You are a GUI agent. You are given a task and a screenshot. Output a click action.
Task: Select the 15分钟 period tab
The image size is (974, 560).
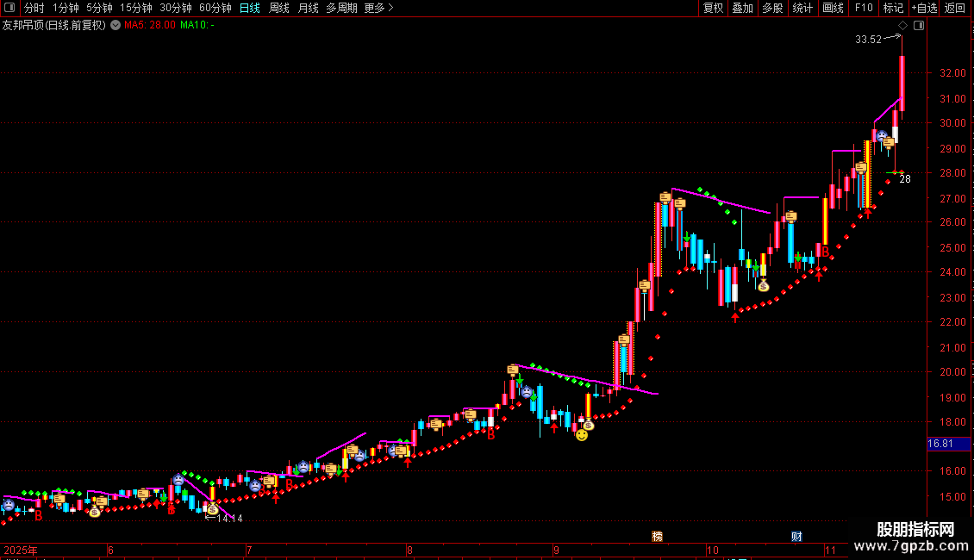(136, 8)
